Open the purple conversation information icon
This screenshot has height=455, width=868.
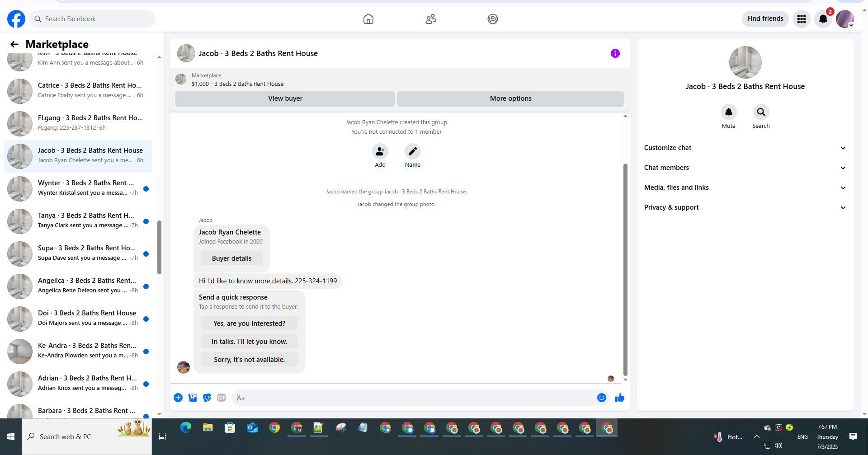[x=615, y=53]
